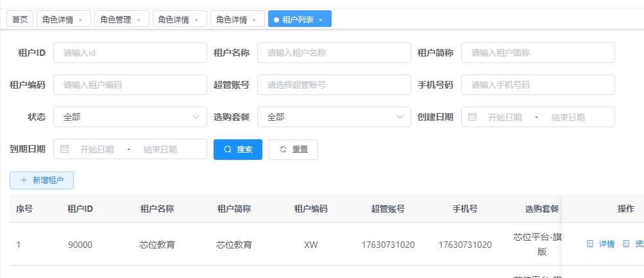
Task: Open 详情 for tenant 90000
Action: click(601, 244)
